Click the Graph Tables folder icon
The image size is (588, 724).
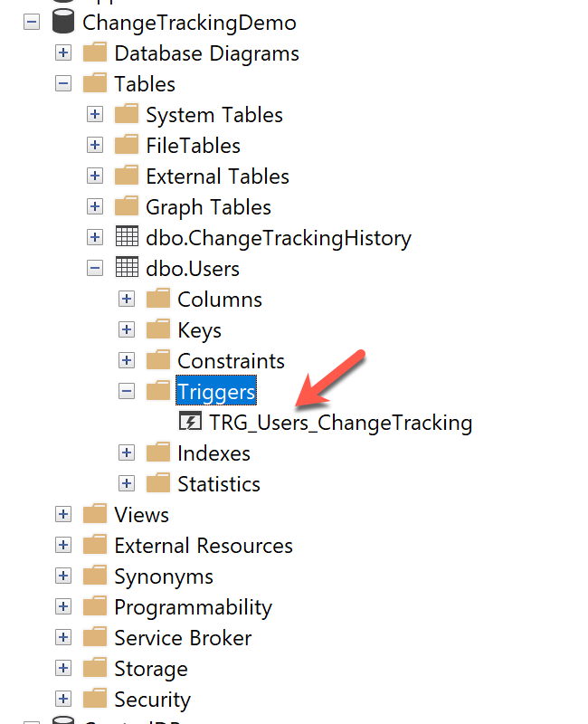pyautogui.click(x=127, y=207)
